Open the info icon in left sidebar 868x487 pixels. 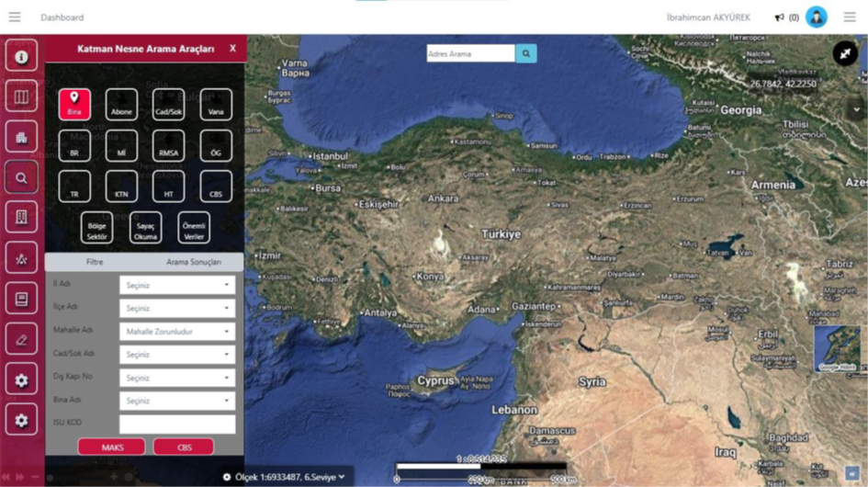click(21, 56)
